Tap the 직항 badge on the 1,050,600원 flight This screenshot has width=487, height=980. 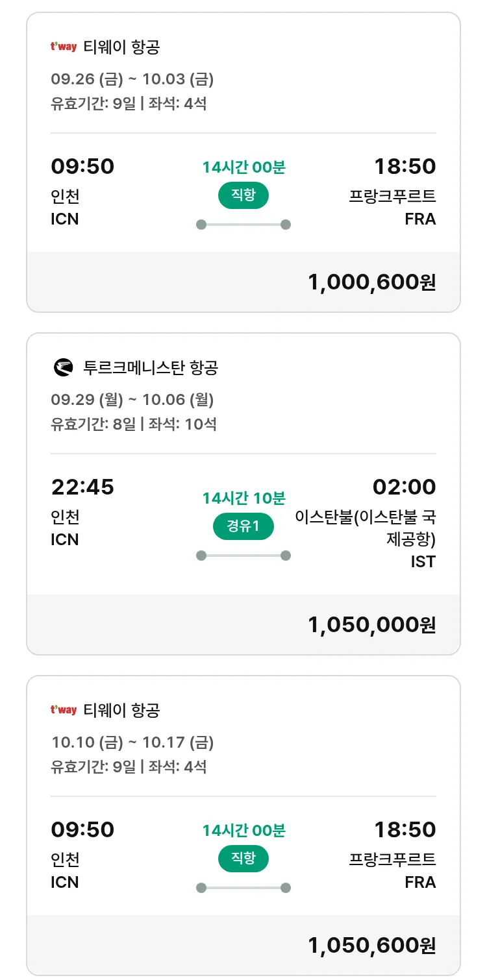pyautogui.click(x=243, y=859)
